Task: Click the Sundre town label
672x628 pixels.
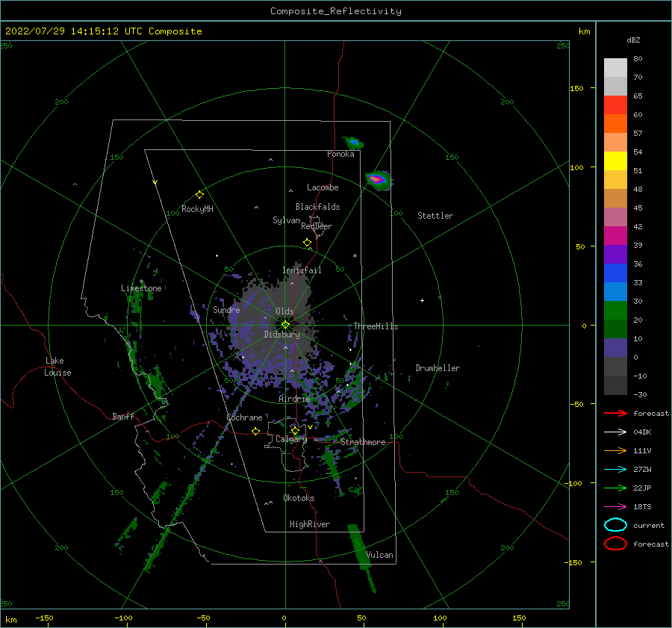Action: (x=226, y=310)
